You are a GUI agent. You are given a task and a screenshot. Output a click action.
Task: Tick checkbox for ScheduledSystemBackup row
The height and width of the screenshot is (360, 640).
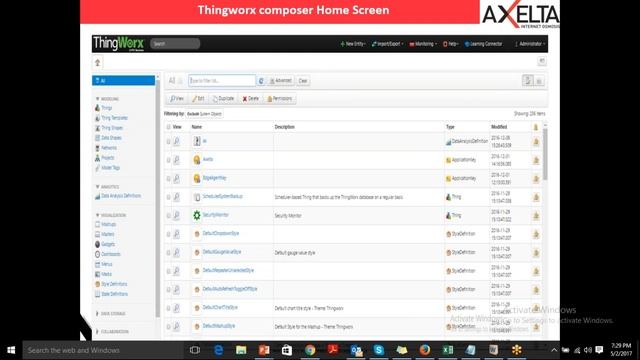(169, 197)
